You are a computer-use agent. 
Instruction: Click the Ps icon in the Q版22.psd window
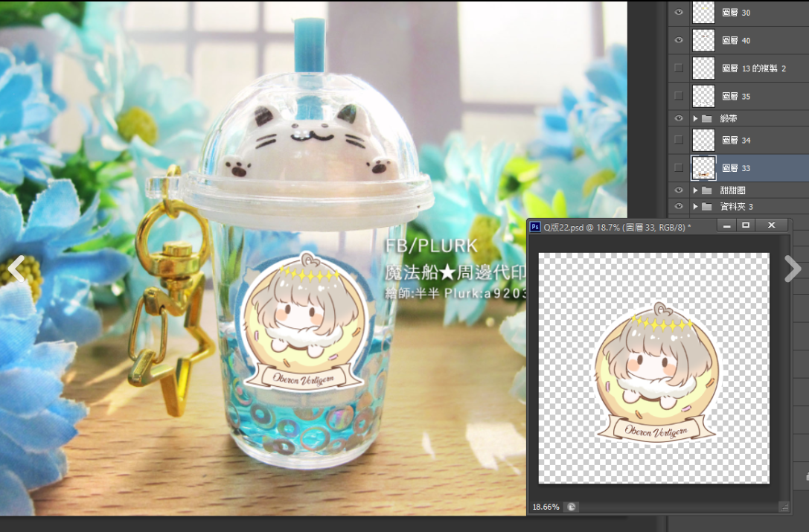point(536,227)
